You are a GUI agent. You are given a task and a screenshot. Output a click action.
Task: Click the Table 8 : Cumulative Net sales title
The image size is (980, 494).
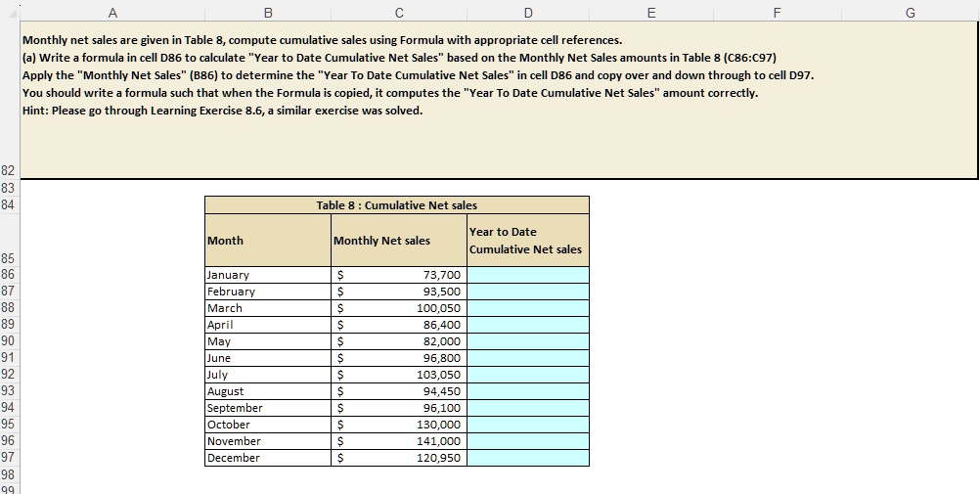(397, 205)
